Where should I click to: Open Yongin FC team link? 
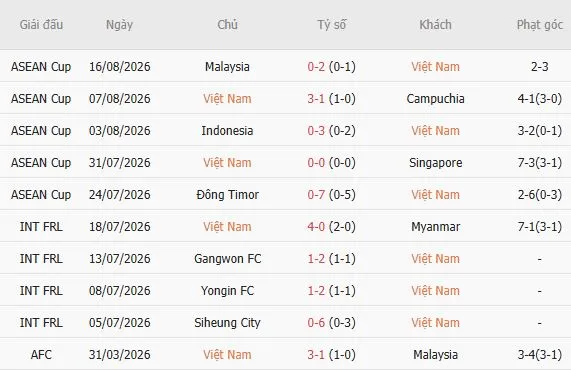click(x=227, y=291)
